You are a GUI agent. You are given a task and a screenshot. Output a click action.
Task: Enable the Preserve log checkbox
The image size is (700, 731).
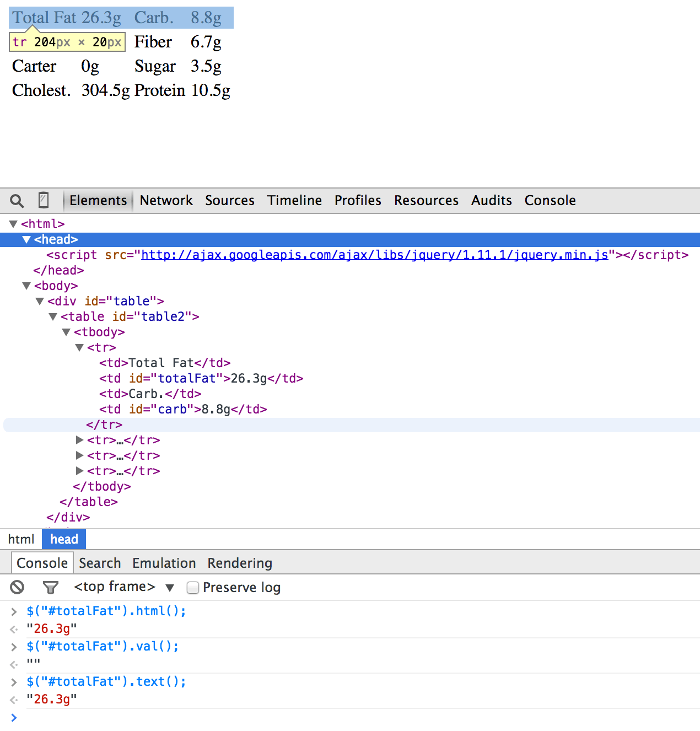coord(193,588)
